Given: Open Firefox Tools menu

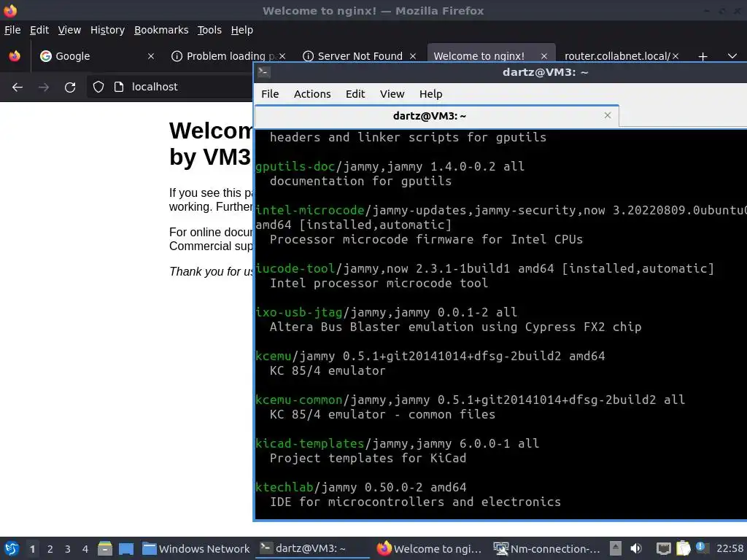Looking at the screenshot, I should click(209, 30).
